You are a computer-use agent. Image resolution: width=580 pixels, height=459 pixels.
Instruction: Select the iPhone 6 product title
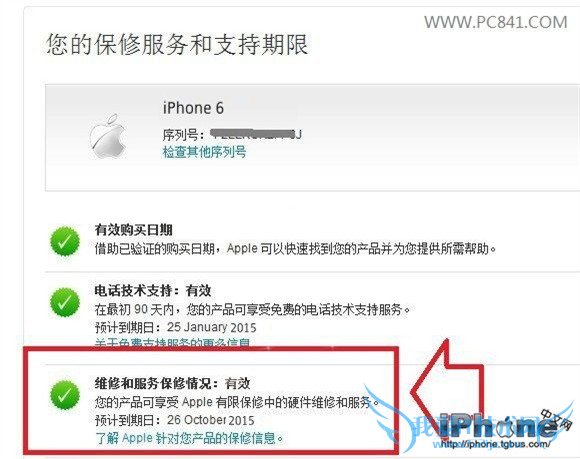point(193,108)
